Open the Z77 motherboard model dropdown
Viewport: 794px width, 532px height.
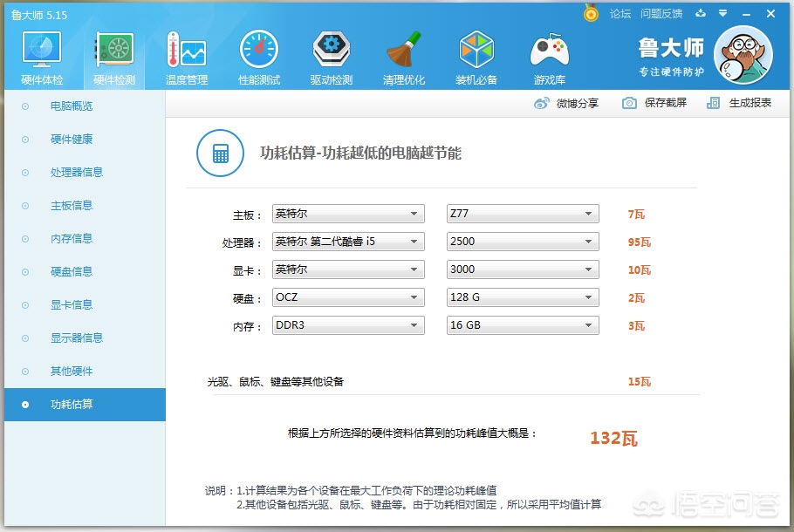click(x=522, y=213)
